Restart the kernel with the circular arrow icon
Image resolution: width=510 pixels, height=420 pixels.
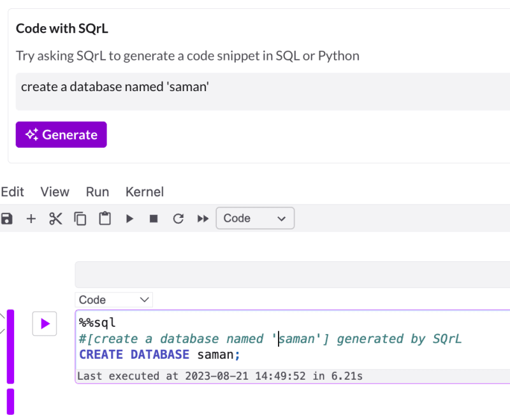click(178, 219)
